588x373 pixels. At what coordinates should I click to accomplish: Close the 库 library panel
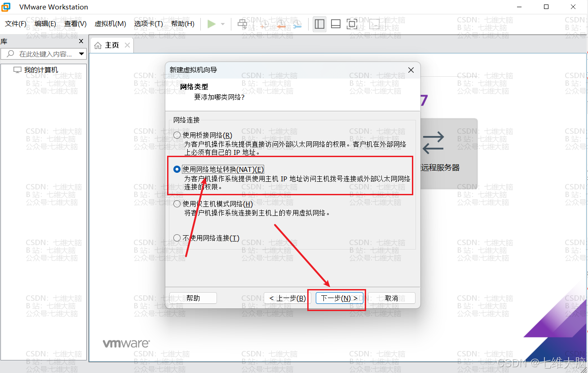coord(81,41)
